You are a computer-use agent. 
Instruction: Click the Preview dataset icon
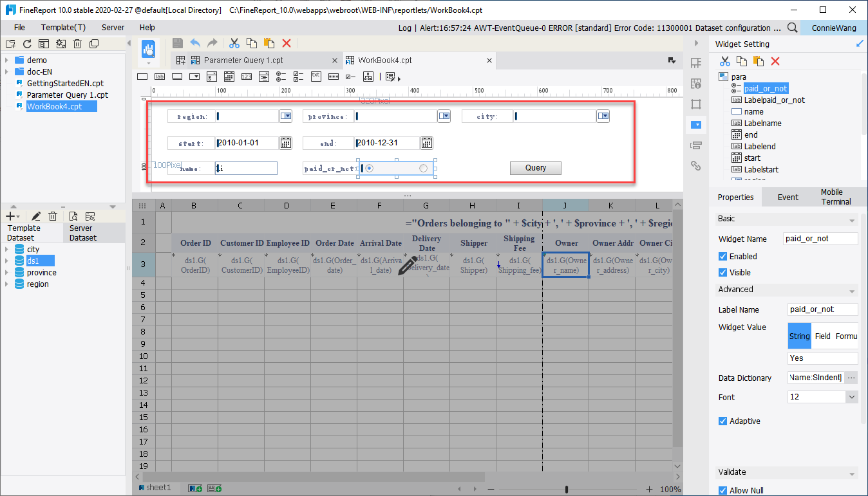click(73, 216)
